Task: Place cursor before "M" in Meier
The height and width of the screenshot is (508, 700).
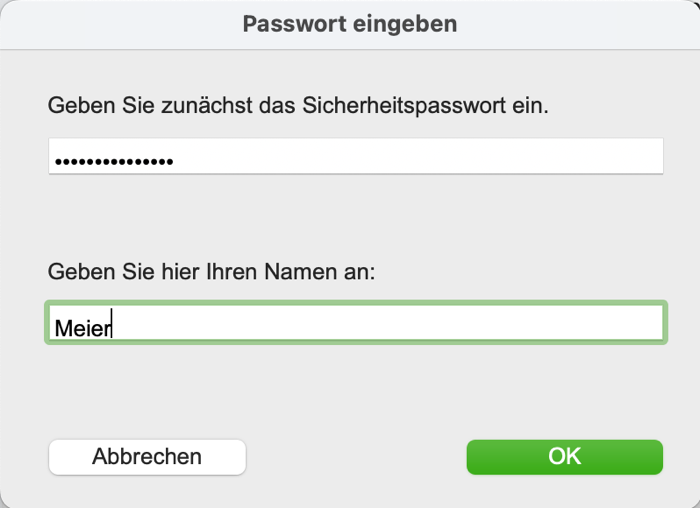Action: coord(55,326)
